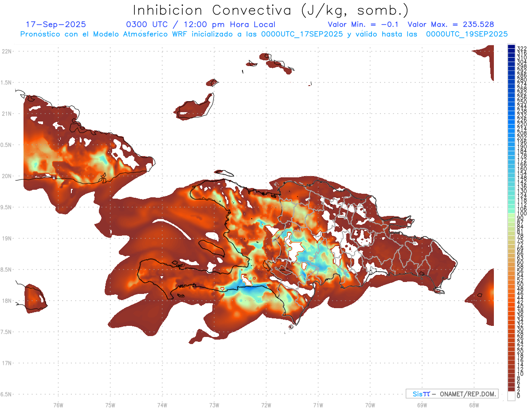
Task: Click 'Pronóstico con el Modelo Atmósferico WRF' text
Action: coord(105,34)
